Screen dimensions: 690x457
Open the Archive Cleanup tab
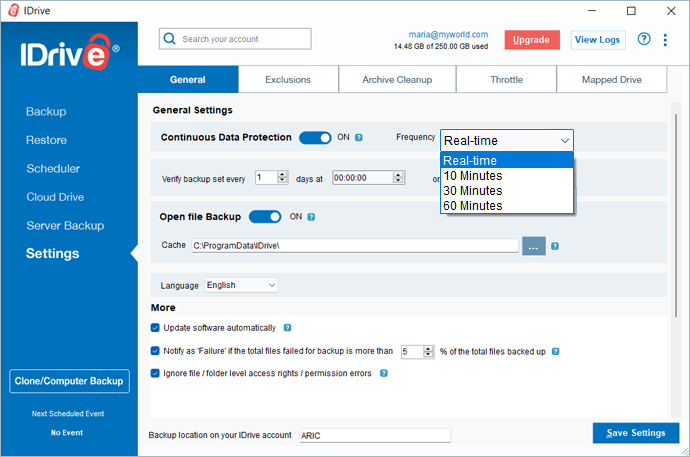(x=397, y=80)
